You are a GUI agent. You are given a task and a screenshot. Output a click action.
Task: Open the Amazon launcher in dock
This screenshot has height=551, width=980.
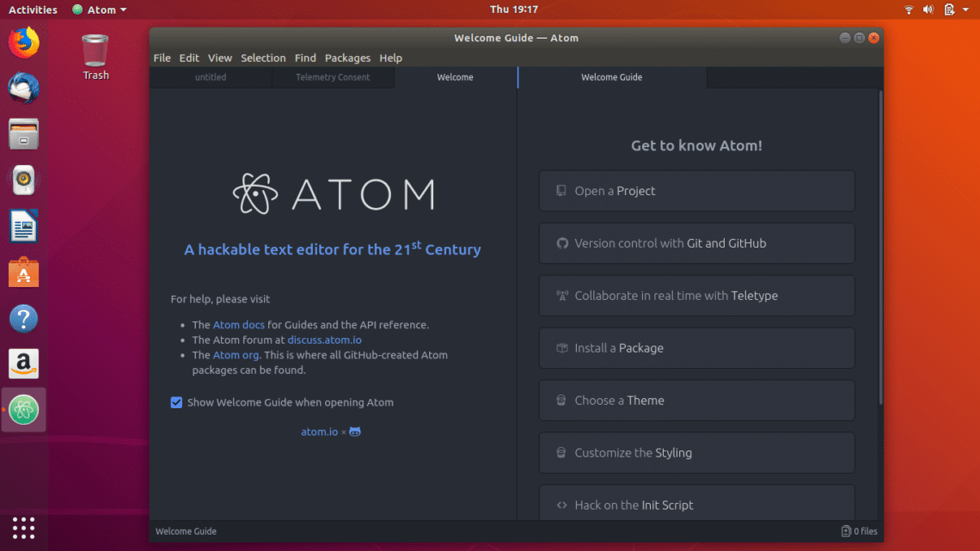click(24, 364)
